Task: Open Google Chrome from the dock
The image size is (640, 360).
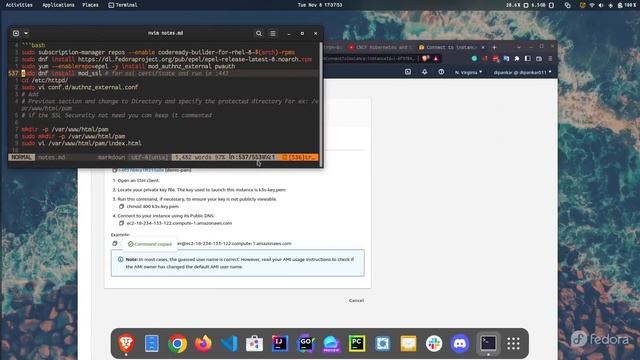Action: click(178, 344)
